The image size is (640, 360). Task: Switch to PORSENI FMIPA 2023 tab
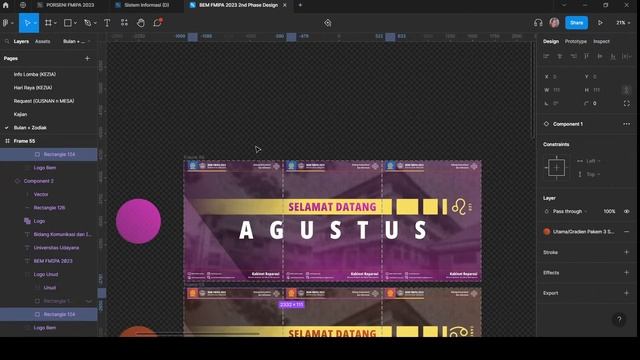(69, 5)
